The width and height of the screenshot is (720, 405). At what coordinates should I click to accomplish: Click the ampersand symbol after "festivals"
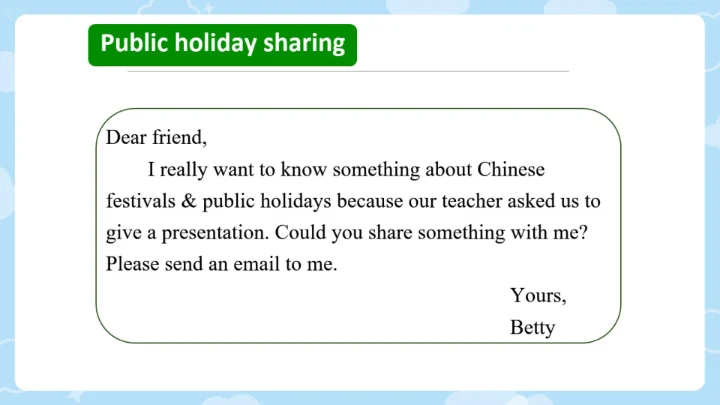point(189,201)
